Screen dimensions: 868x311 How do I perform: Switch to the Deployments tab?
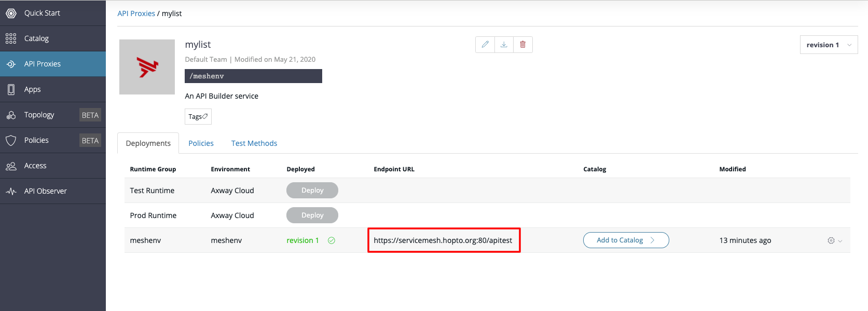148,143
